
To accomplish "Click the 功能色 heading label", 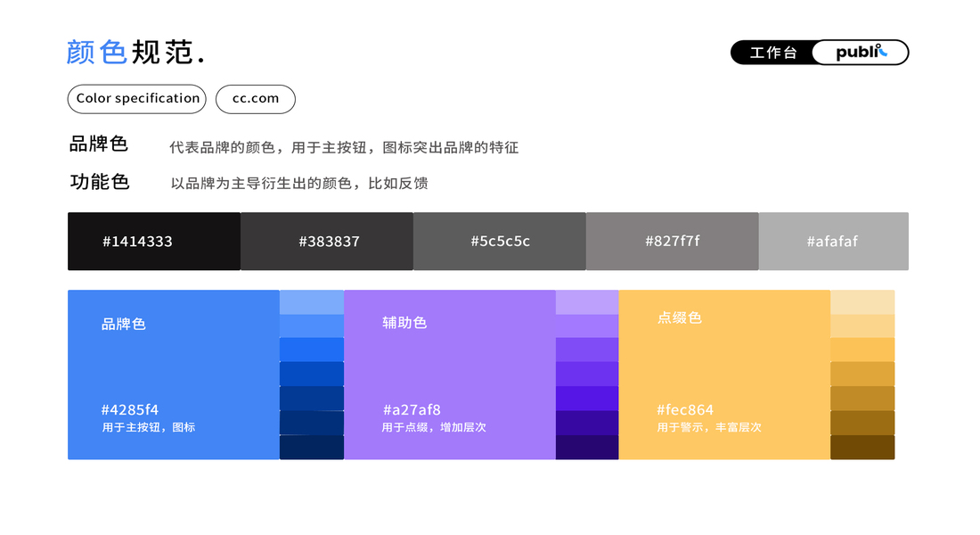I will click(x=100, y=182).
